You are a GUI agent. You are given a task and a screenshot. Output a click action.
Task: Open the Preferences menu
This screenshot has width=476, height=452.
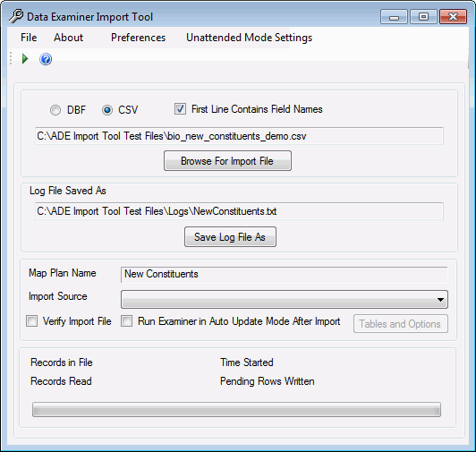[138, 38]
